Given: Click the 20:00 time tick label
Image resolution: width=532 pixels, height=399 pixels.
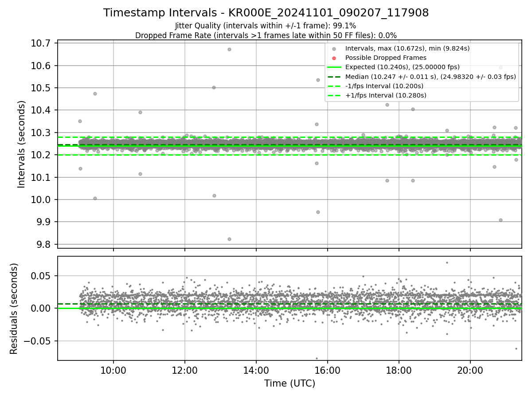Looking at the screenshot, I should (x=470, y=371).
